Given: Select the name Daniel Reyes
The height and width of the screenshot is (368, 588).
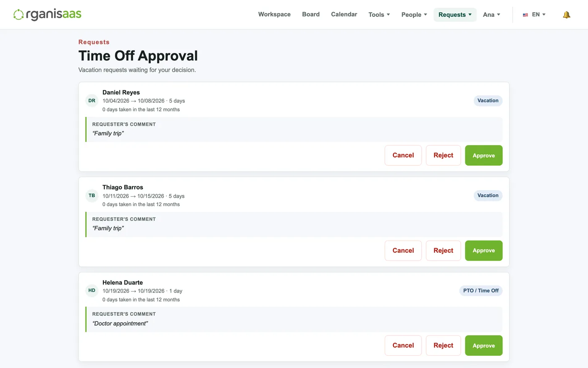Looking at the screenshot, I should 121,93.
